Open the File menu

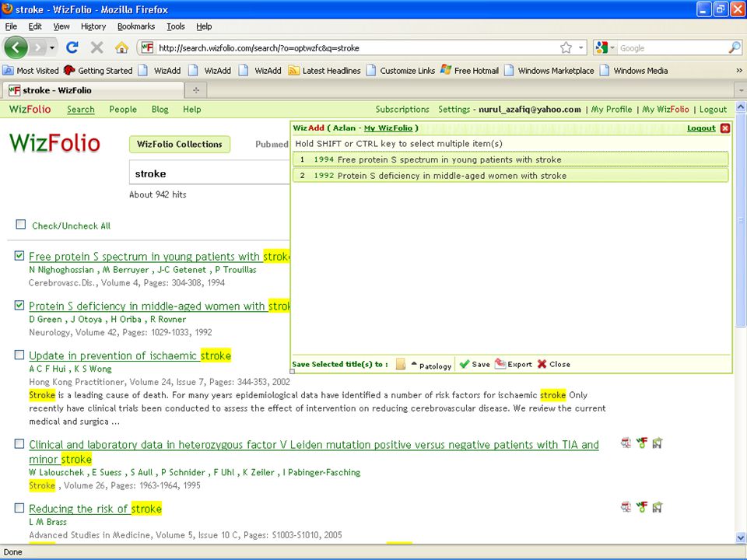pyautogui.click(x=11, y=26)
